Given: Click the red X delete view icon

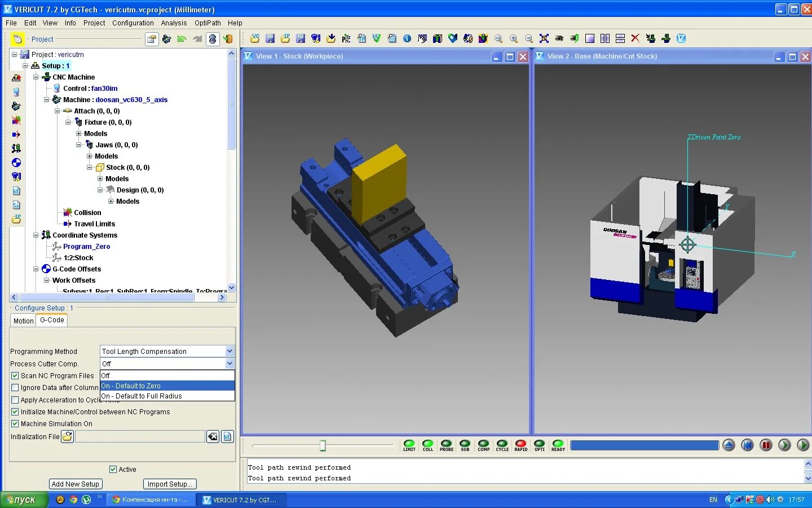Looking at the screenshot, I should pos(636,38).
